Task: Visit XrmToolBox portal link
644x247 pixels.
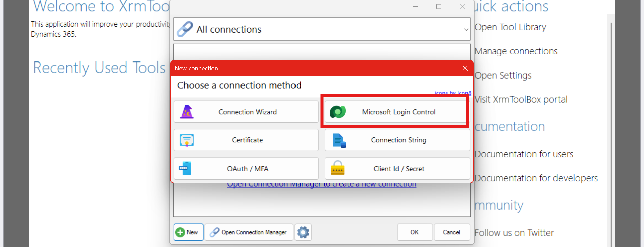Action: 521,100
